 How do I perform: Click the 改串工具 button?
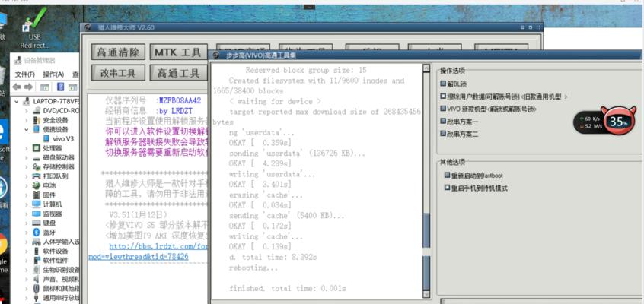tap(118, 73)
